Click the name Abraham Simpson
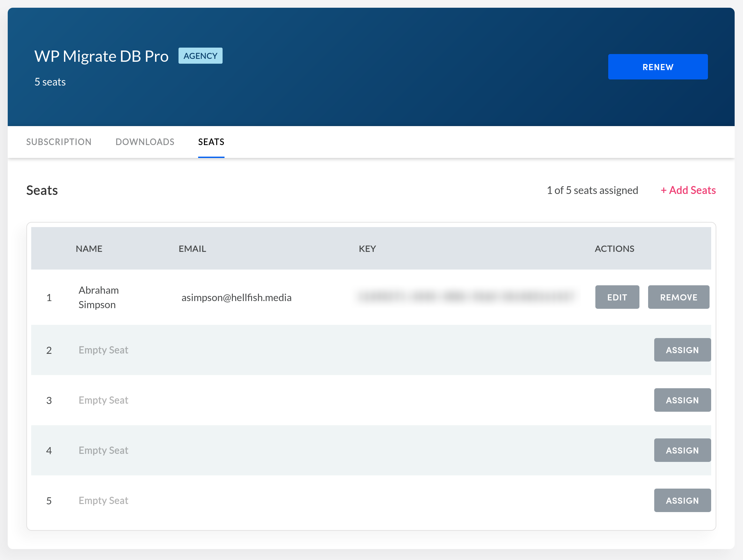The image size is (743, 560). (x=98, y=297)
